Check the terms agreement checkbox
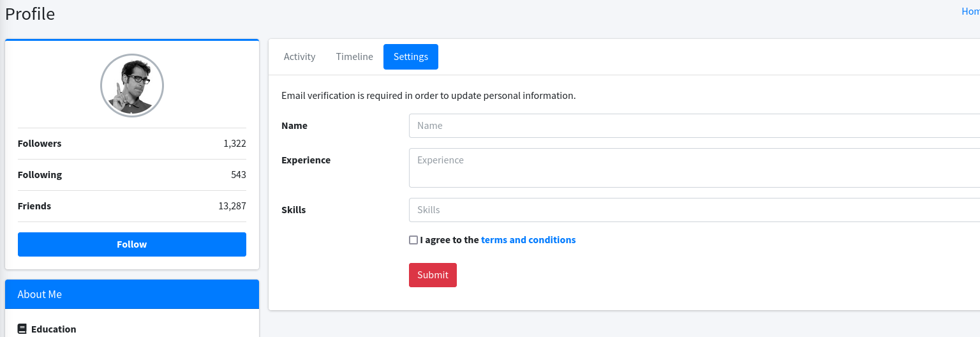This screenshot has width=980, height=337. [413, 240]
